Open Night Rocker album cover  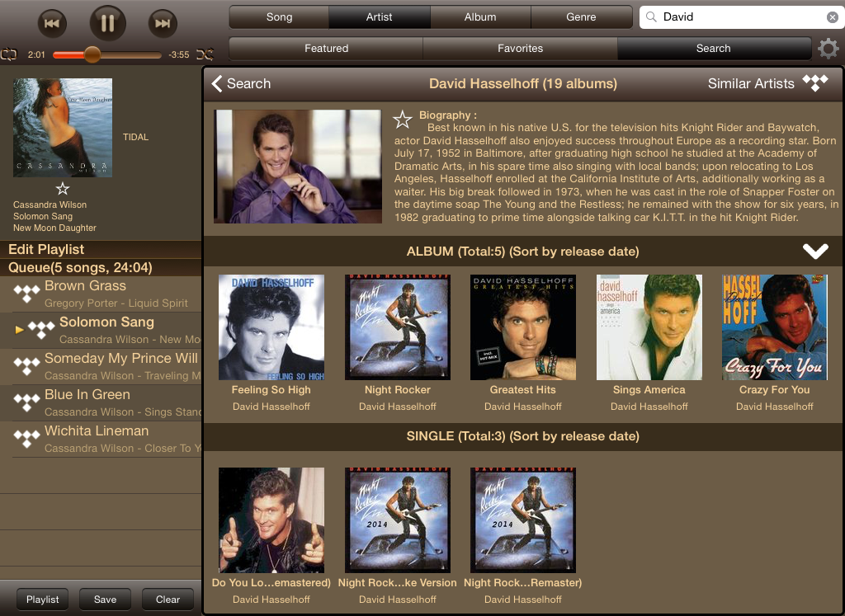398,327
